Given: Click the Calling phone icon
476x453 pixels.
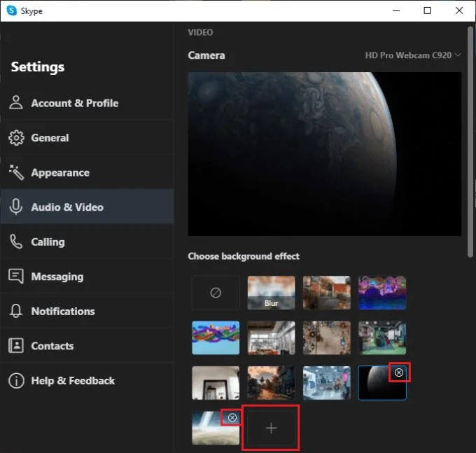Looking at the screenshot, I should click(x=16, y=242).
